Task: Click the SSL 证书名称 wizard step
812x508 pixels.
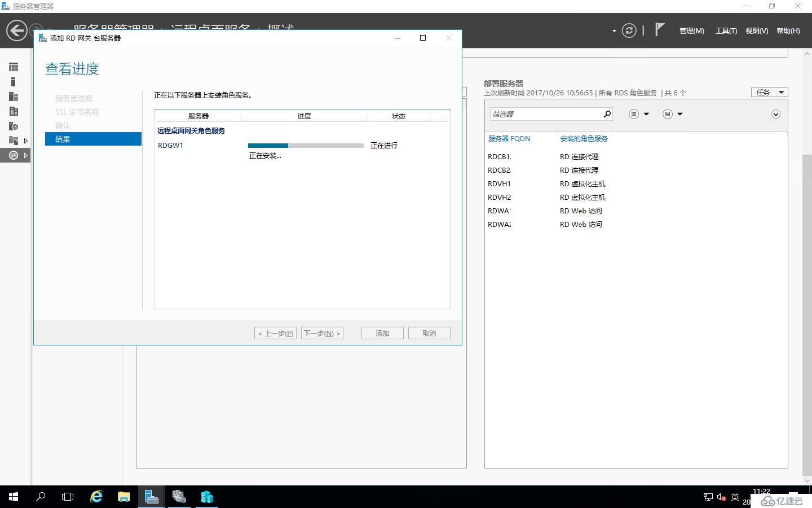Action: point(77,112)
